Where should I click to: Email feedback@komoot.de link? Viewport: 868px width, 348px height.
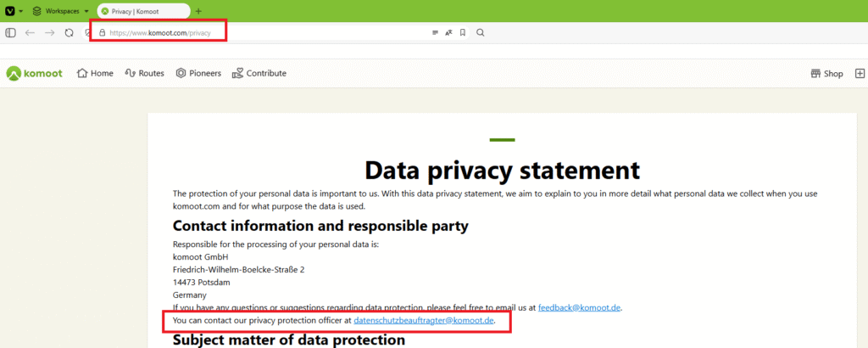click(579, 307)
